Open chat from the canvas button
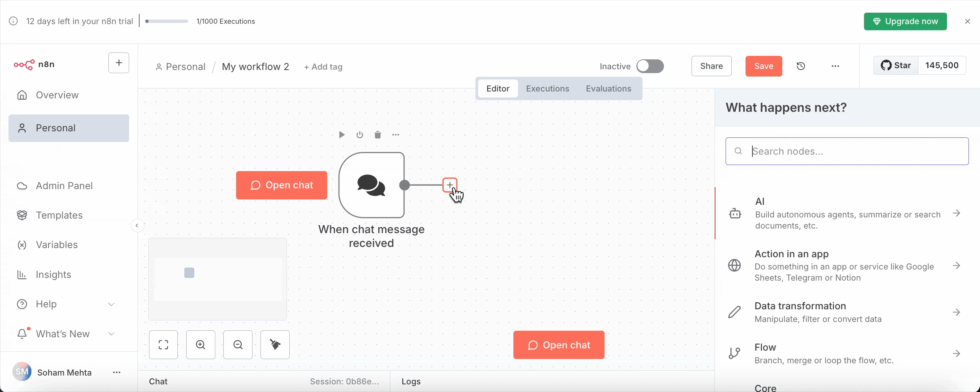The image size is (980, 392). click(282, 185)
